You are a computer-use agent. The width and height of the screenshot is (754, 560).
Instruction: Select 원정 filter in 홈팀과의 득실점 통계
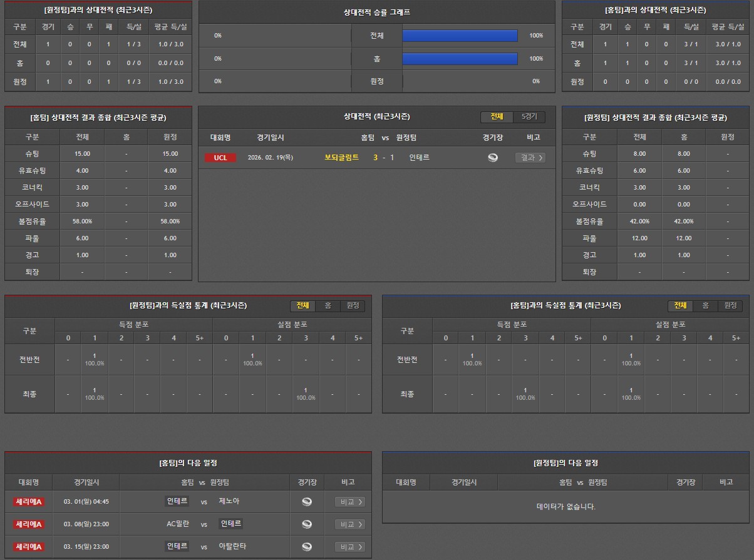(x=730, y=305)
